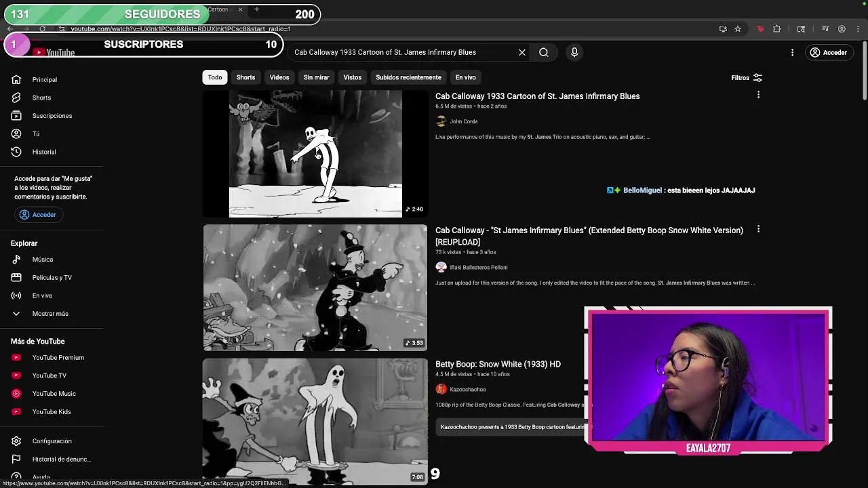Screen dimensions: 868x488
Task: Open Configuración settings gear
Action: tap(16, 441)
